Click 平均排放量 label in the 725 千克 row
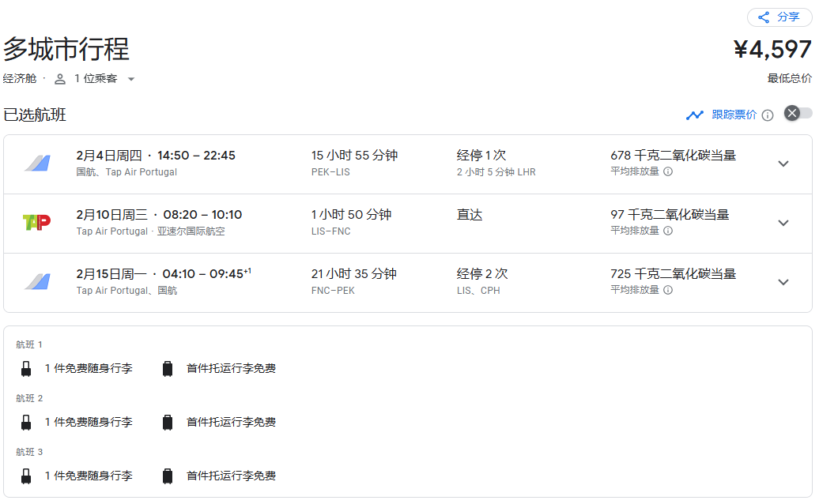This screenshot has width=819, height=504. pos(635,290)
